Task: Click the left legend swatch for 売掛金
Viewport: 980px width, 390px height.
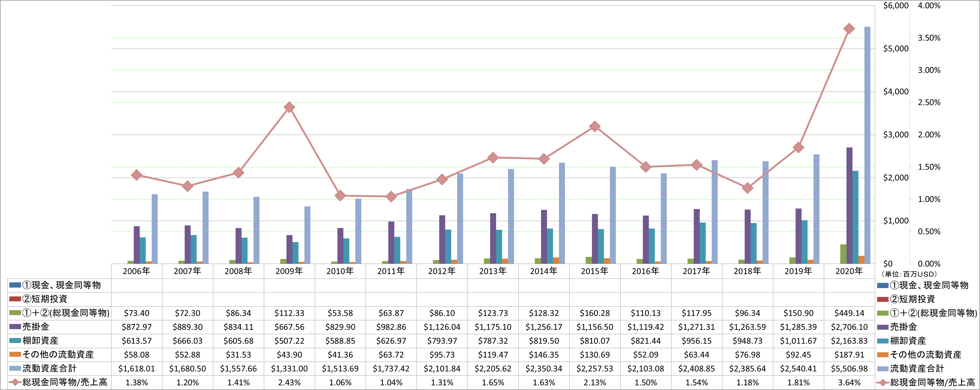Action: coord(15,327)
